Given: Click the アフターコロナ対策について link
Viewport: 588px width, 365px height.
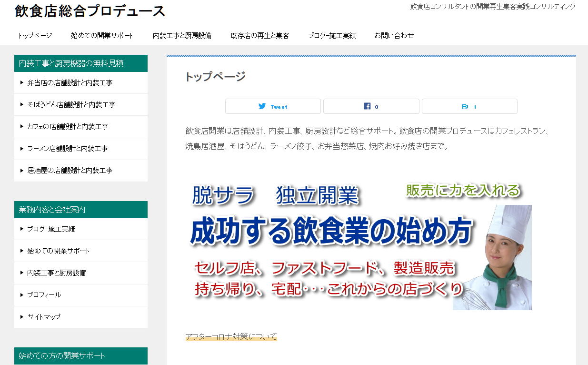Looking at the screenshot, I should (231, 336).
